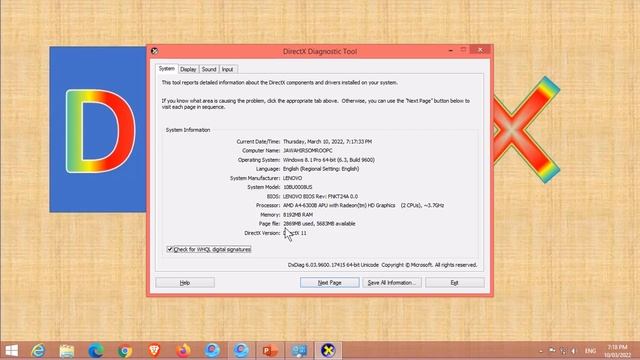The height and width of the screenshot is (360, 640).
Task: Open Google Chrome from taskbar
Action: tap(125, 351)
